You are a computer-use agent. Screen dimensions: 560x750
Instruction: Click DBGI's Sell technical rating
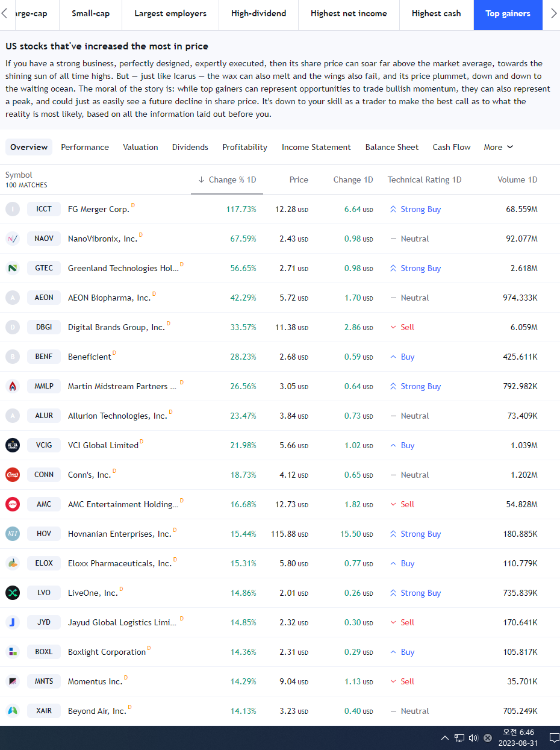pyautogui.click(x=402, y=327)
